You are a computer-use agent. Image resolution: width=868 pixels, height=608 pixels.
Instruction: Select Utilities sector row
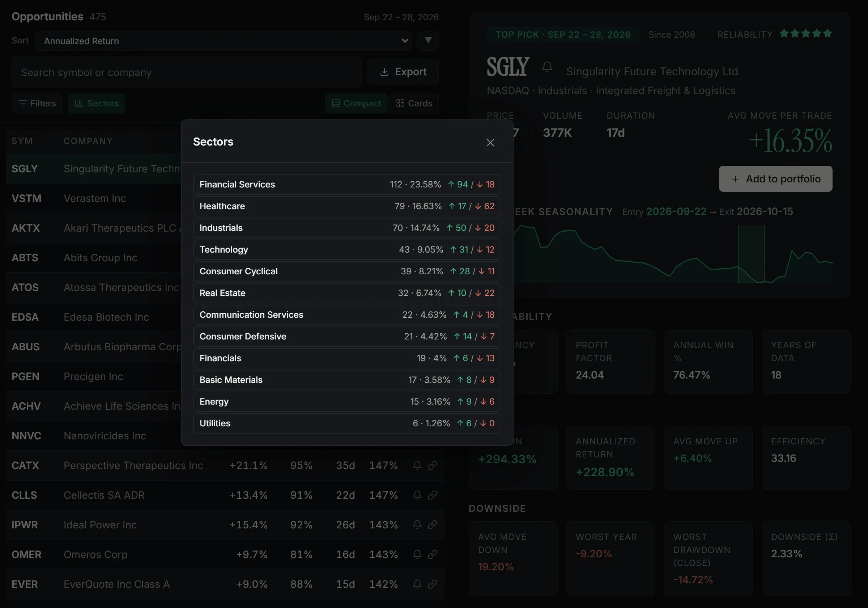coord(347,423)
